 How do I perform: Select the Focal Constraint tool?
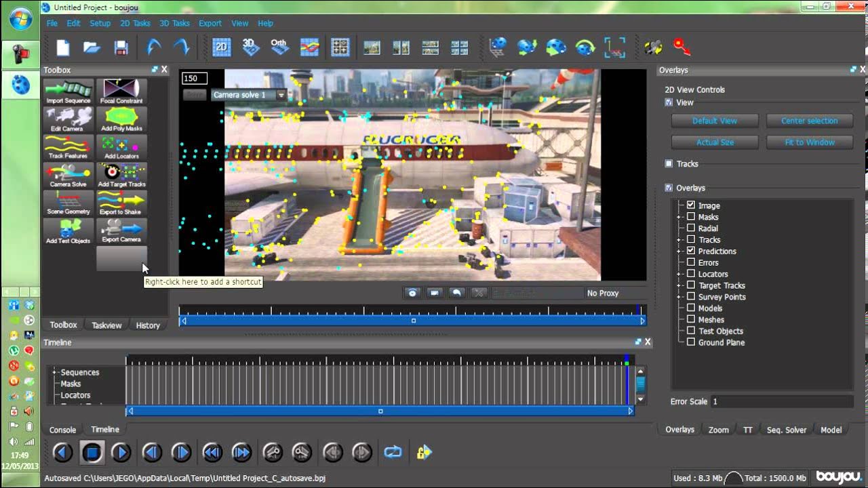[x=121, y=92]
